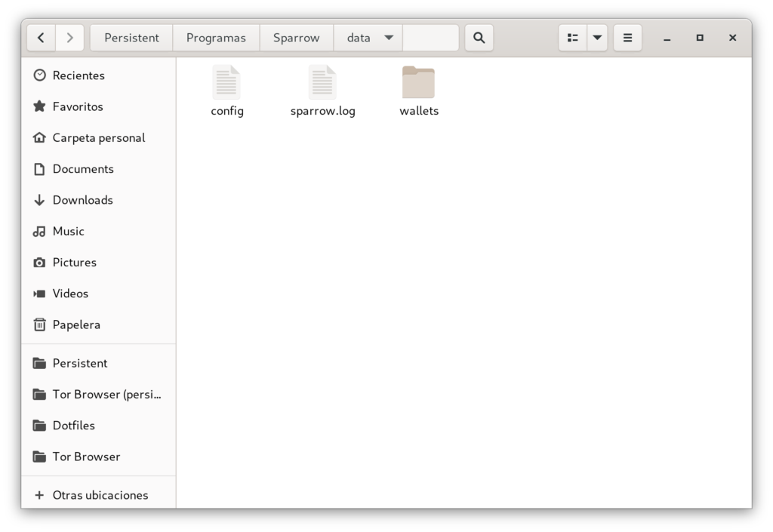This screenshot has width=773, height=532.
Task: Open the hamburger menu
Action: [x=627, y=37]
